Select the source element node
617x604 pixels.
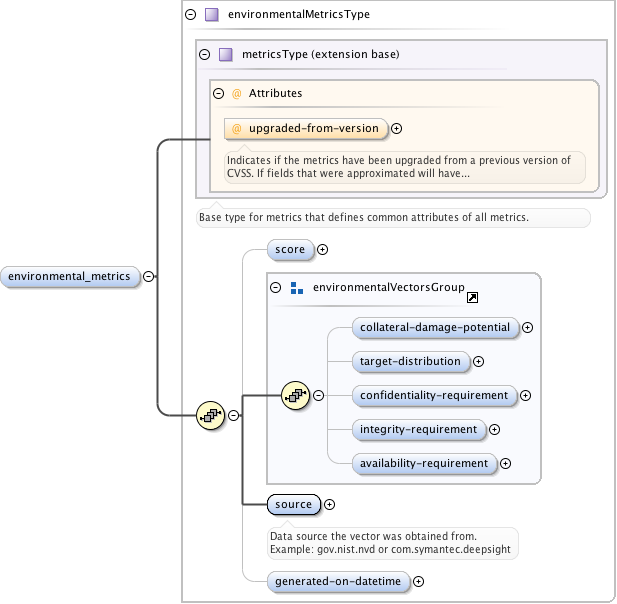pos(293,505)
